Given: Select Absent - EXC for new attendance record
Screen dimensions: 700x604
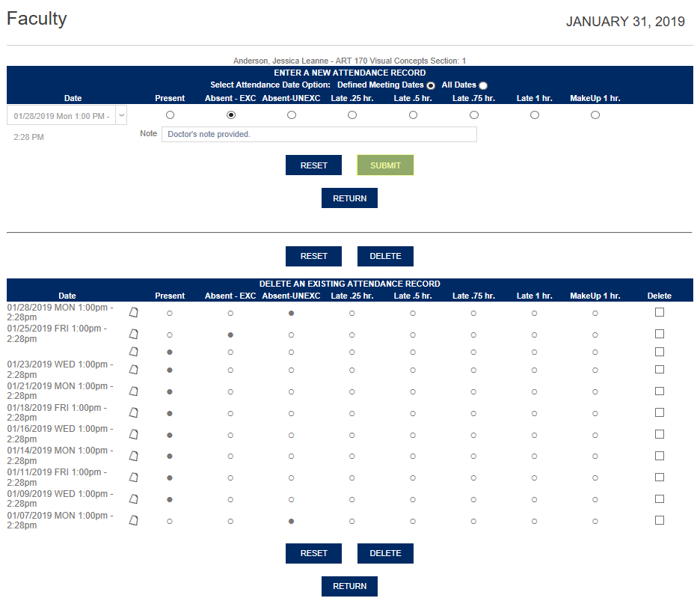Looking at the screenshot, I should [x=231, y=115].
